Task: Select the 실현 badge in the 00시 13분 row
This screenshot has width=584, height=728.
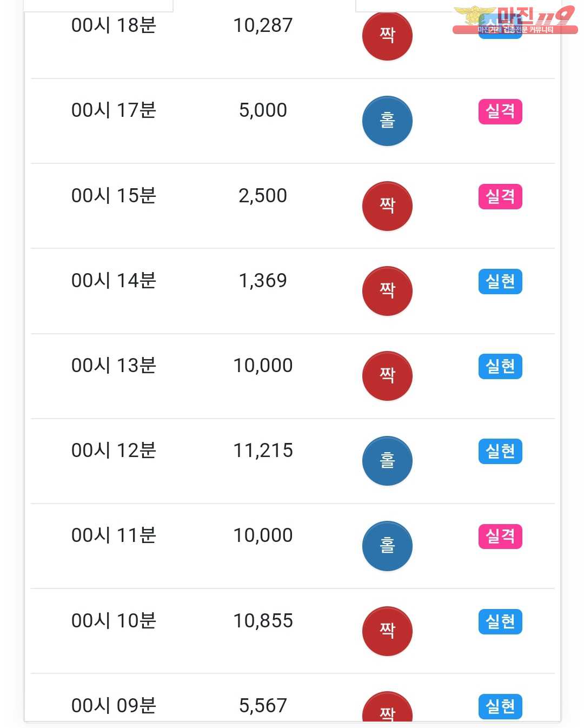Action: pyautogui.click(x=500, y=367)
